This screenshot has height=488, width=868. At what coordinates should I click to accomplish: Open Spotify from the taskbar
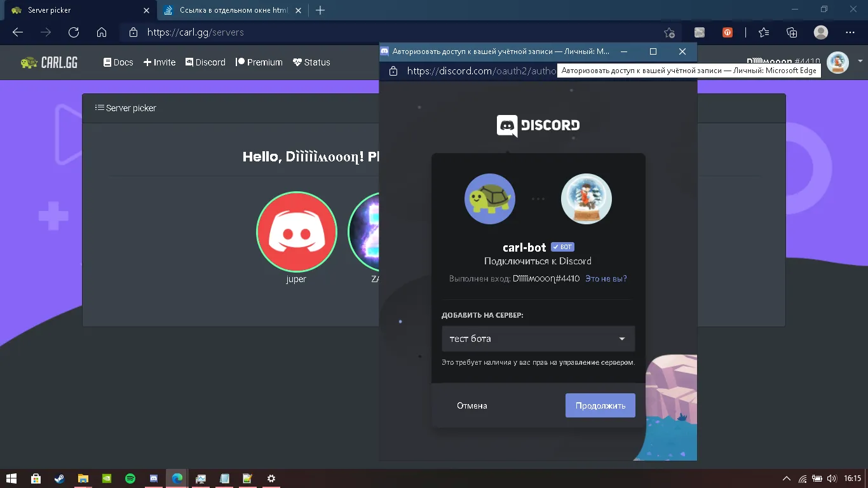click(x=130, y=478)
